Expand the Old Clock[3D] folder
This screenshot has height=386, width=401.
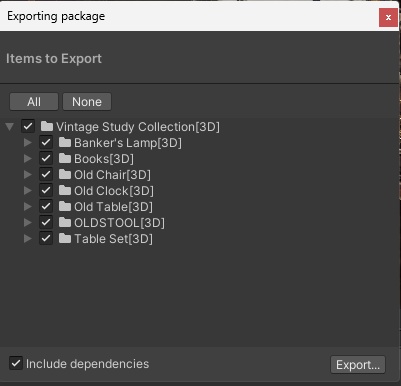pyautogui.click(x=28, y=191)
